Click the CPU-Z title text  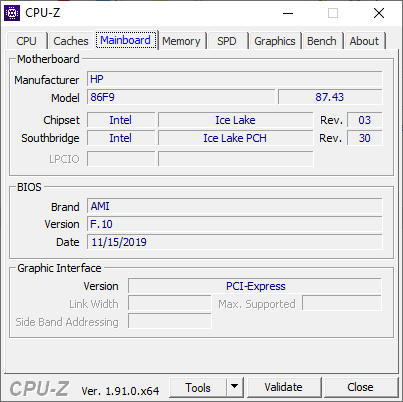(43, 13)
